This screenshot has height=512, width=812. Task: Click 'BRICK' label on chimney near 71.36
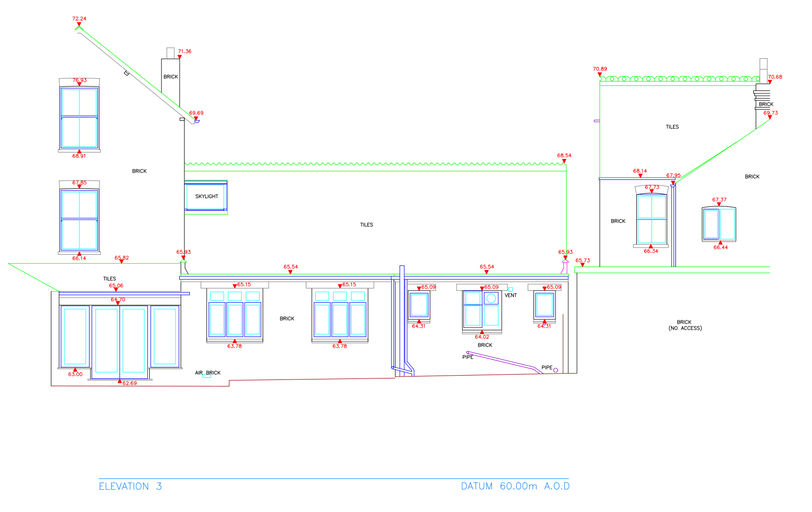[x=171, y=77]
